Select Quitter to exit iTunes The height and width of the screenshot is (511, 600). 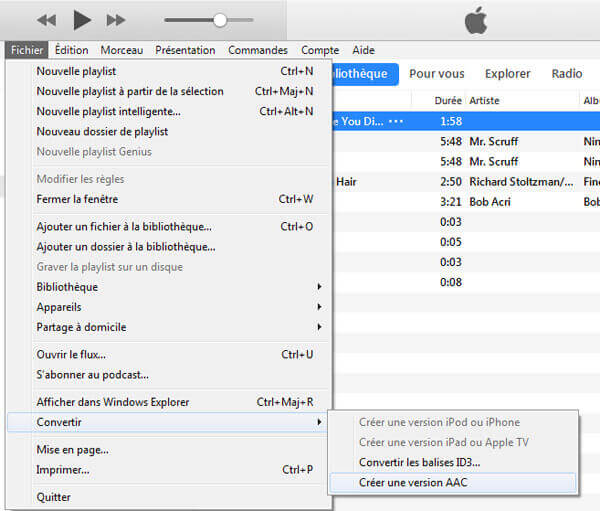tap(168, 497)
